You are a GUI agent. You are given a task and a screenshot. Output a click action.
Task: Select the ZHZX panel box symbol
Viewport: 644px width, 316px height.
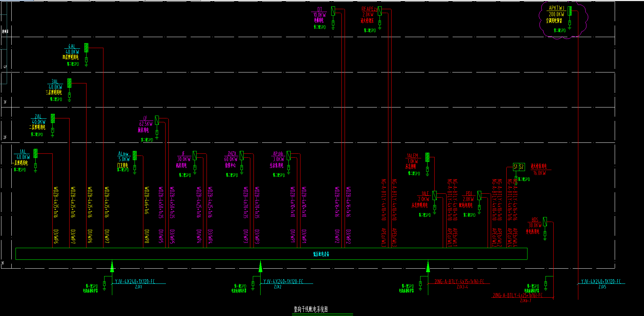pos(241,156)
